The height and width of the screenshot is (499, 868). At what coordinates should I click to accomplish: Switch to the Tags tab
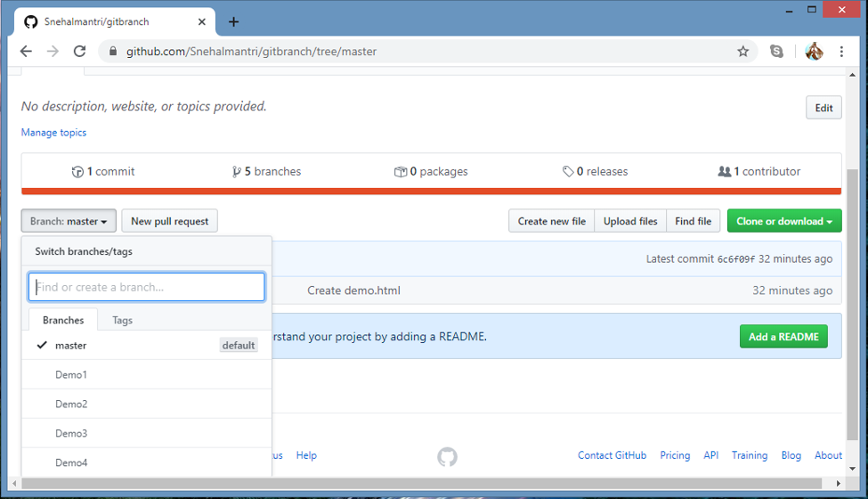tap(122, 321)
